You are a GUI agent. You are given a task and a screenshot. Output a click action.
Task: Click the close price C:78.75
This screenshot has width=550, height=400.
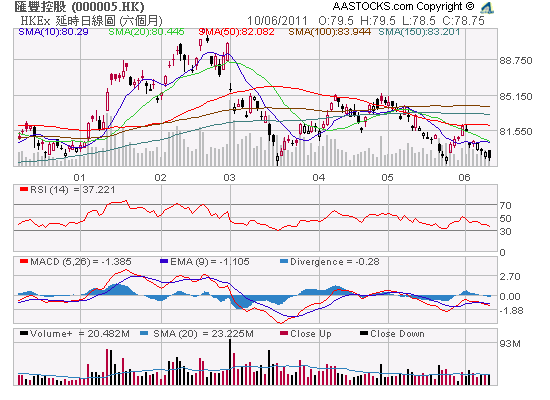click(x=463, y=21)
